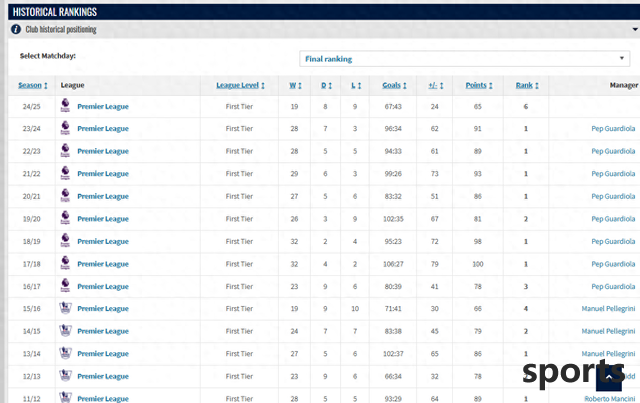
Task: Open Premier League link for season 17/18
Action: (103, 264)
